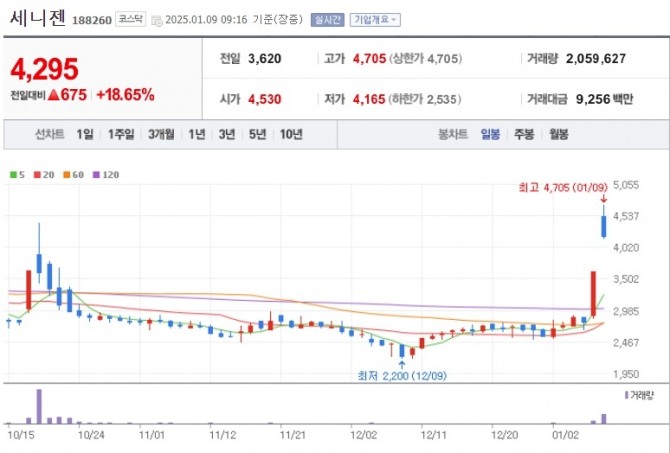This screenshot has width=670, height=453.
Task: Click the 5,055 price axis label
Action: [626, 185]
